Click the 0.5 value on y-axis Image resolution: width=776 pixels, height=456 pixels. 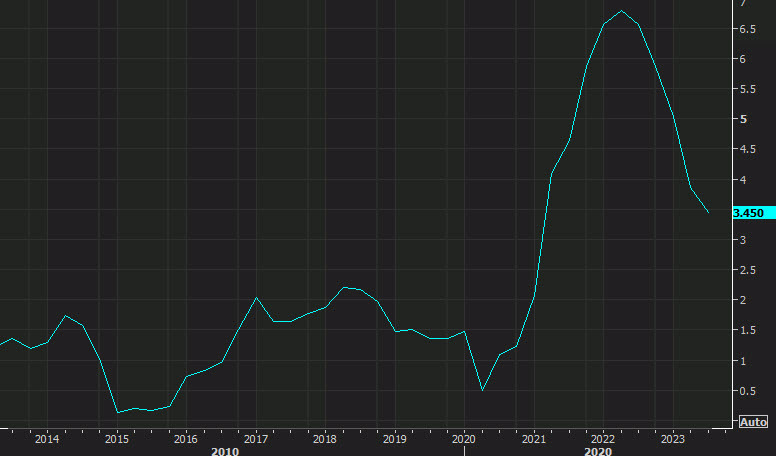pos(748,391)
